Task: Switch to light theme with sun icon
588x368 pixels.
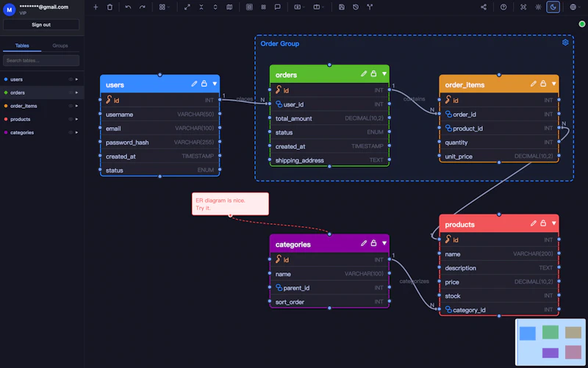Action: click(538, 7)
